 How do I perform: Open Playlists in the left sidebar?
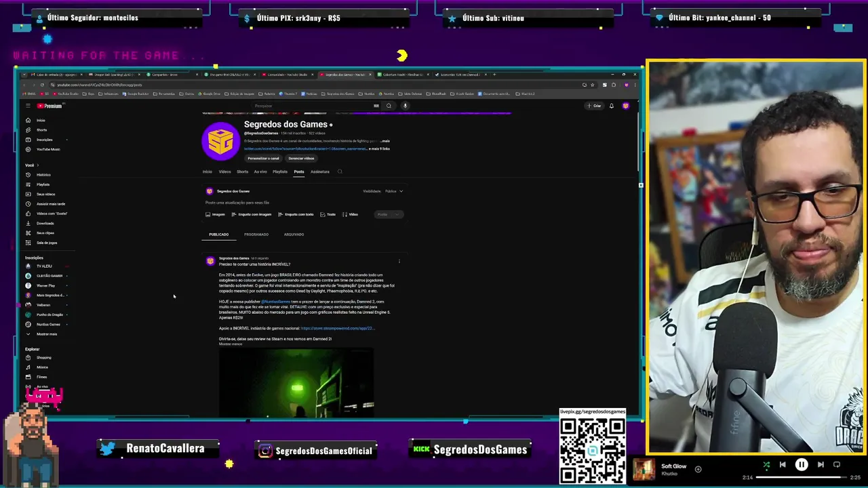pyautogui.click(x=43, y=184)
